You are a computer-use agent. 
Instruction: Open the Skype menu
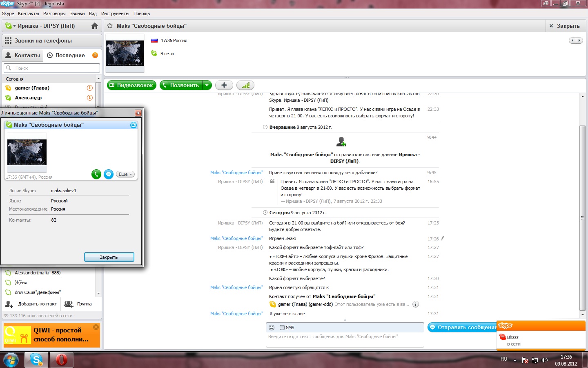point(8,13)
